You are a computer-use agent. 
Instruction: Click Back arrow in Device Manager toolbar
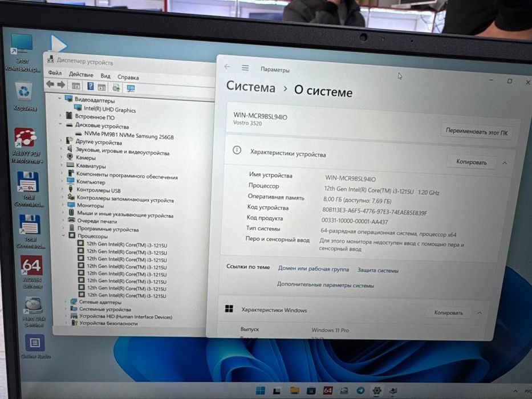pos(50,84)
